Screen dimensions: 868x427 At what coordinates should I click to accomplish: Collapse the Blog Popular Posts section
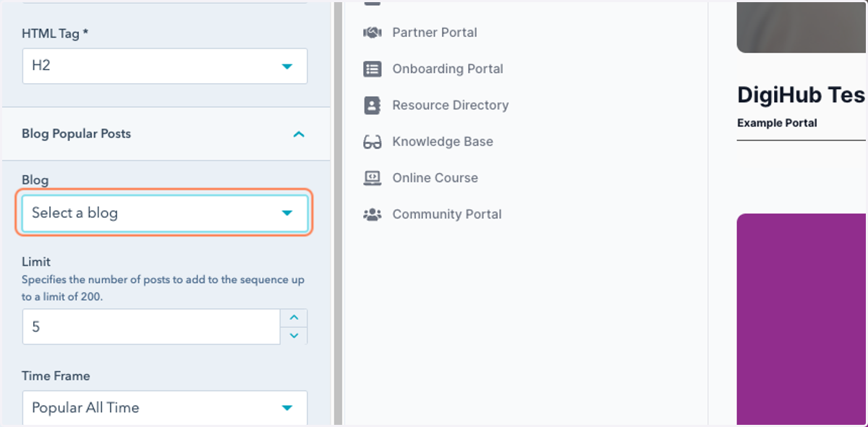coord(299,134)
